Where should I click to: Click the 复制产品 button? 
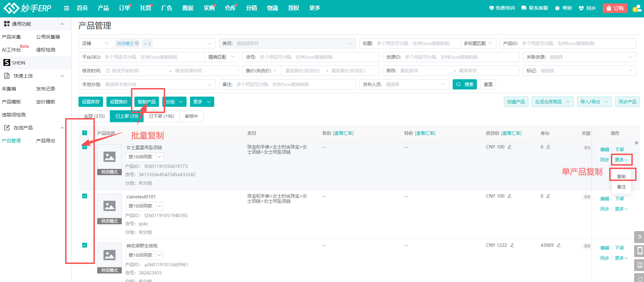[x=147, y=102]
